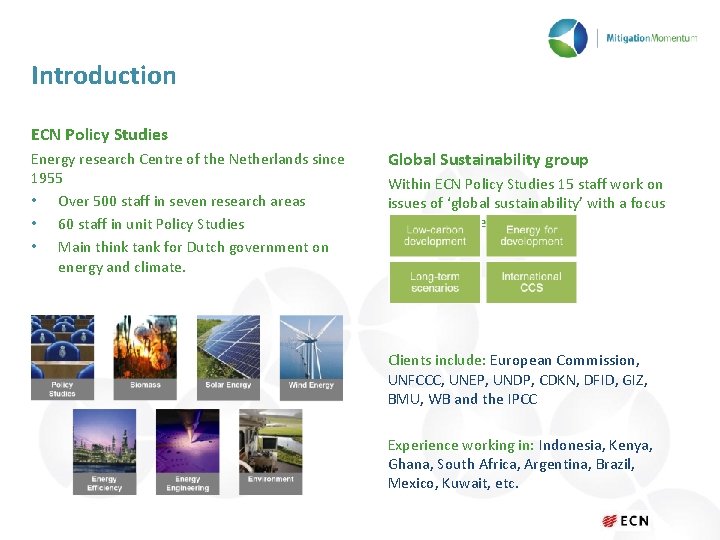Click the MitigationMomentum wordmark text
The width and height of the screenshot is (720, 540).
click(652, 38)
